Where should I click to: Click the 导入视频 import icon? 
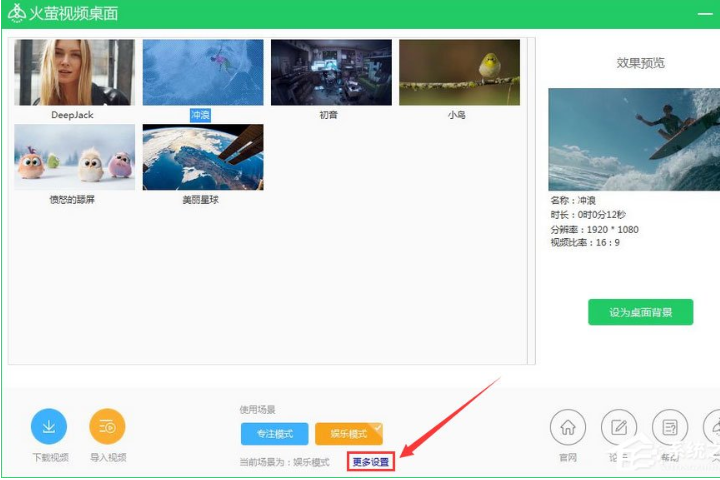(x=107, y=427)
